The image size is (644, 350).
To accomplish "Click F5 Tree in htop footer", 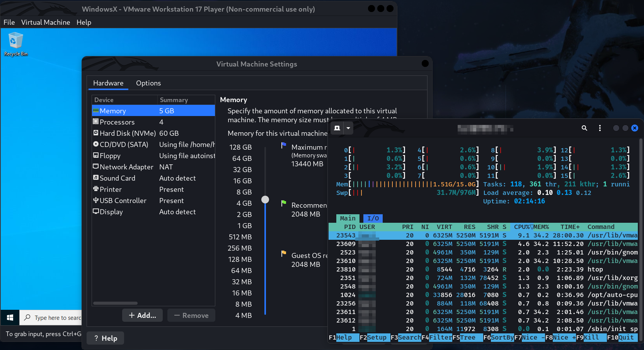I will point(468,337).
